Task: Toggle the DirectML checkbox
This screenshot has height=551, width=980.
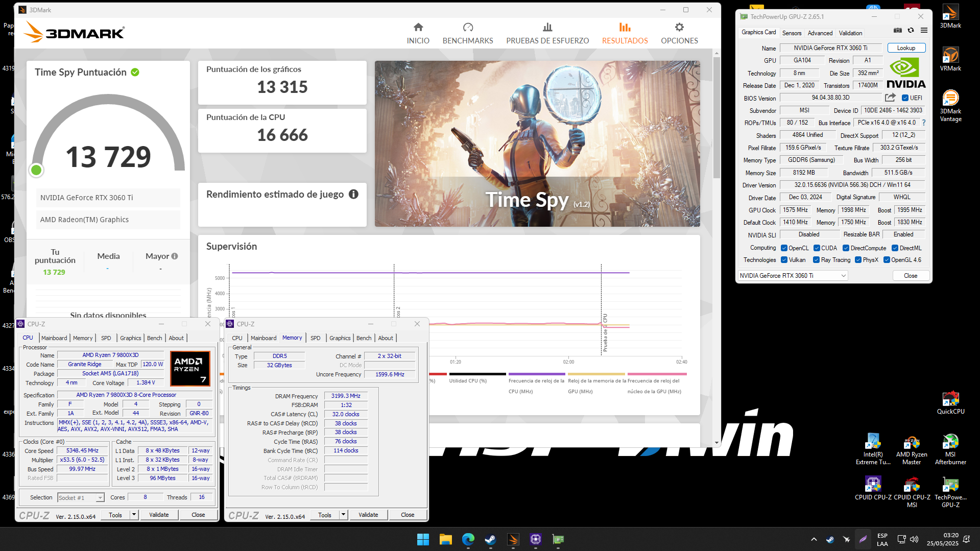Action: 895,248
